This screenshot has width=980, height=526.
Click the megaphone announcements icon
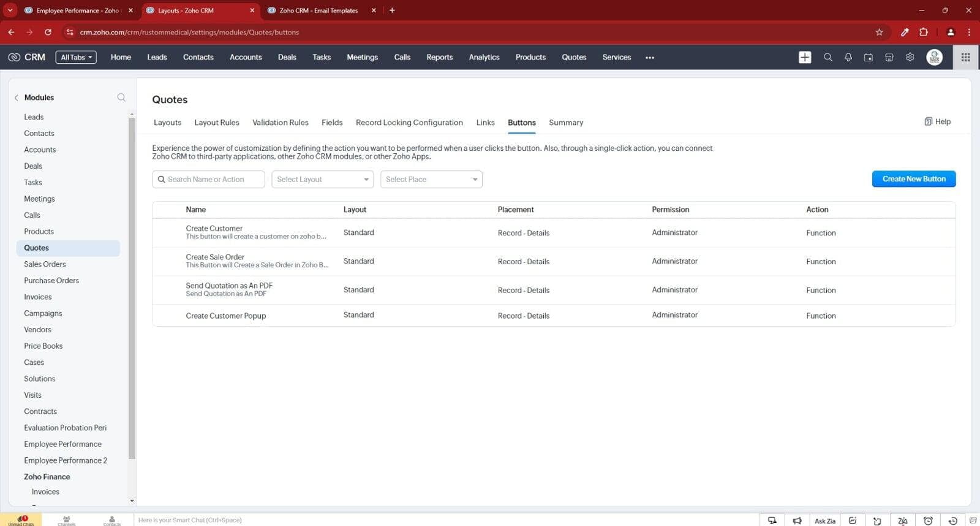(797, 520)
